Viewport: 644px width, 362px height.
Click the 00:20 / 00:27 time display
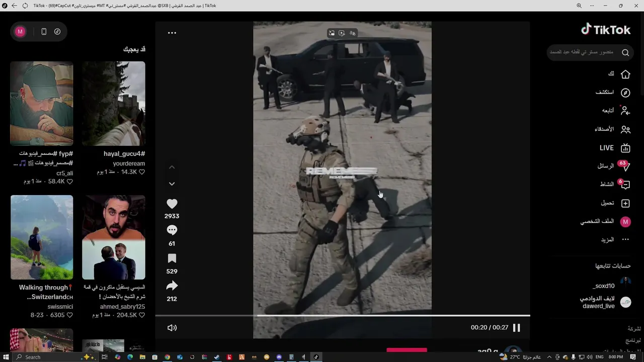click(490, 328)
